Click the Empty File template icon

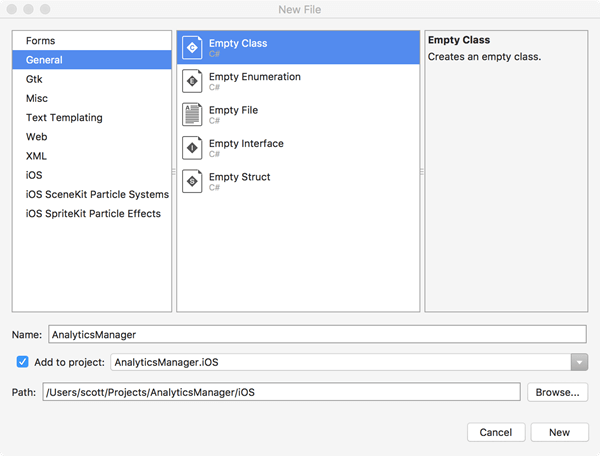coord(193,114)
